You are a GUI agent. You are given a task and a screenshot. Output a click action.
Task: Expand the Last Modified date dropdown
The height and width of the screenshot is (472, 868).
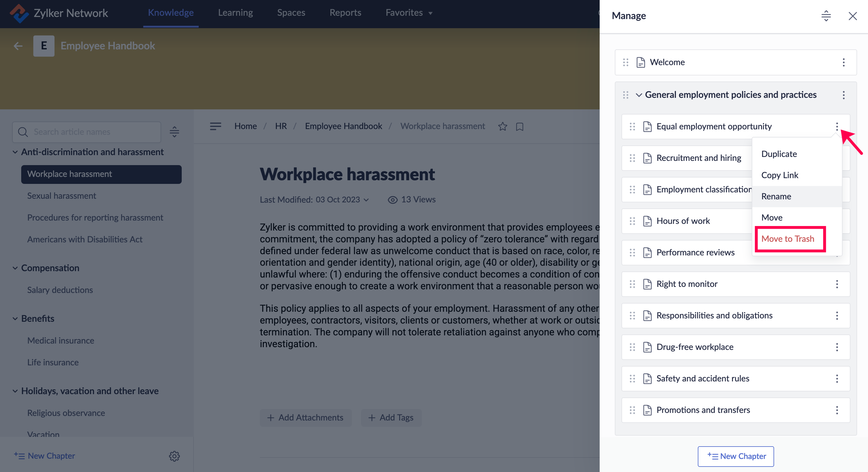(366, 200)
